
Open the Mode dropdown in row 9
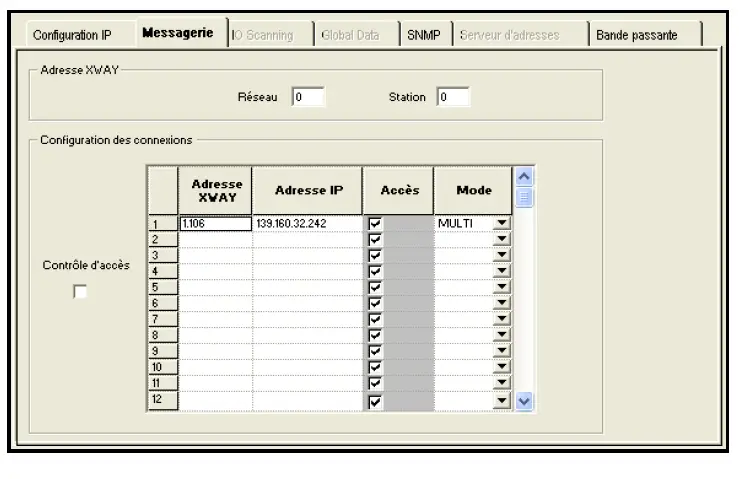[x=502, y=351]
